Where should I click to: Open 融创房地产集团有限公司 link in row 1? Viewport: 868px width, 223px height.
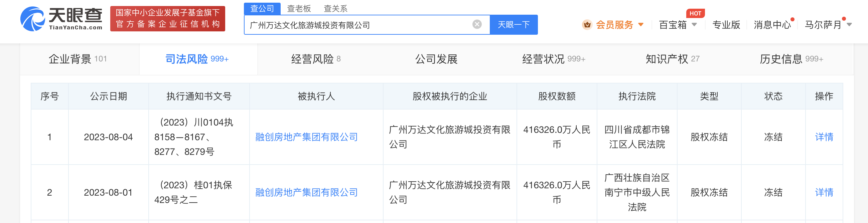[x=306, y=137]
